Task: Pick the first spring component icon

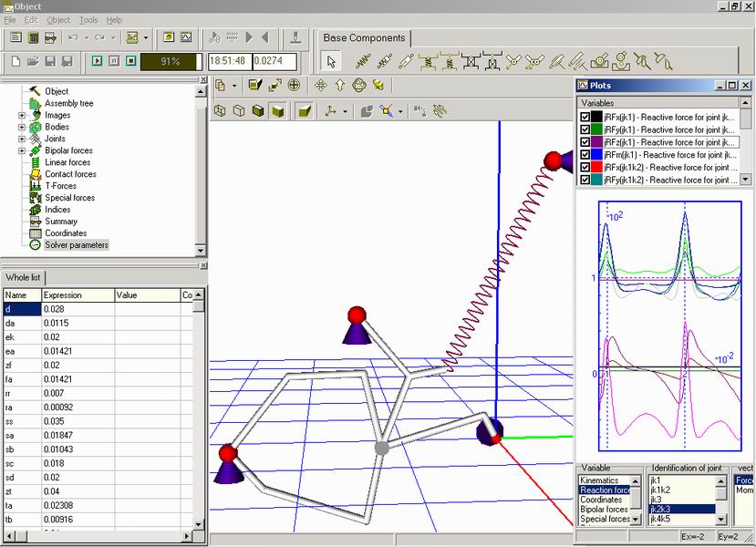Action: (x=361, y=61)
